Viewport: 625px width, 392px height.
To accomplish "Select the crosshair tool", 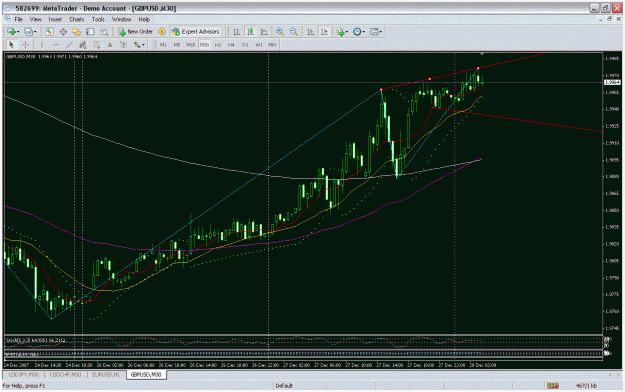I will pyautogui.click(x=25, y=45).
